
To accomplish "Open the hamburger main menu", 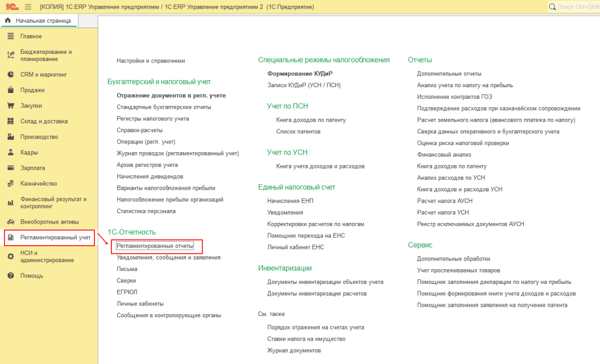I will click(29, 6).
